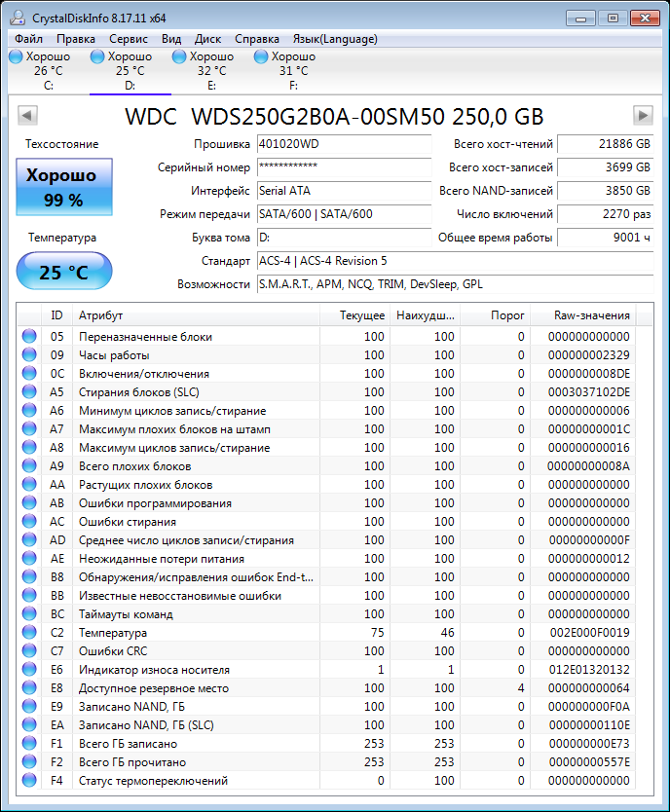Go to next disk with right arrow
Image resolution: width=670 pixels, height=812 pixels.
click(x=642, y=115)
